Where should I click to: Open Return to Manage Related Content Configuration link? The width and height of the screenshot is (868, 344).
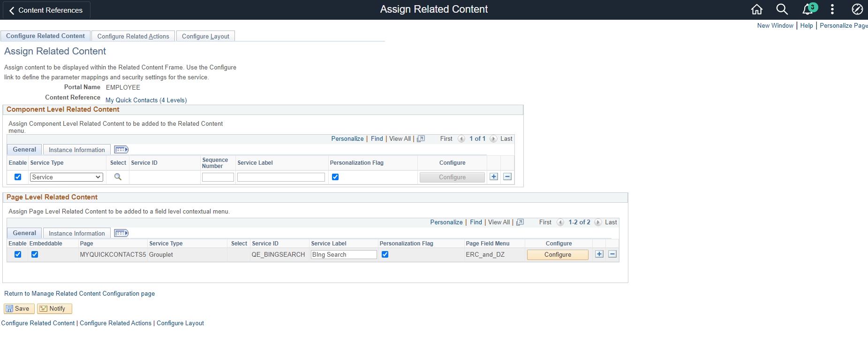pyautogui.click(x=79, y=293)
